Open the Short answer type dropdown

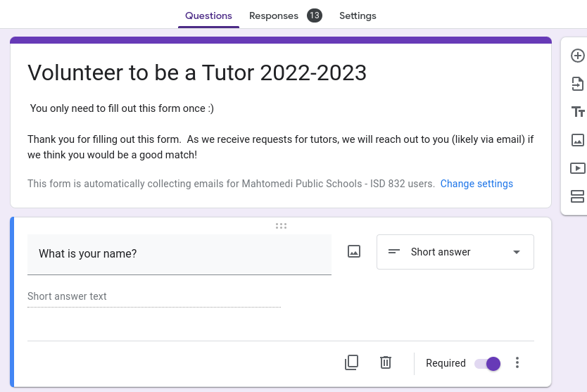455,252
